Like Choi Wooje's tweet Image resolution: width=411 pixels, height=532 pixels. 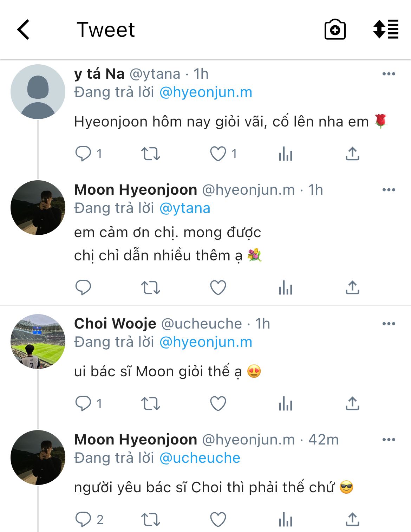(218, 403)
